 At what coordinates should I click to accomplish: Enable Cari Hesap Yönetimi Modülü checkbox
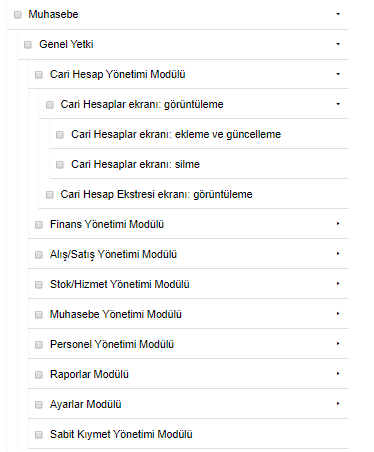click(x=39, y=75)
